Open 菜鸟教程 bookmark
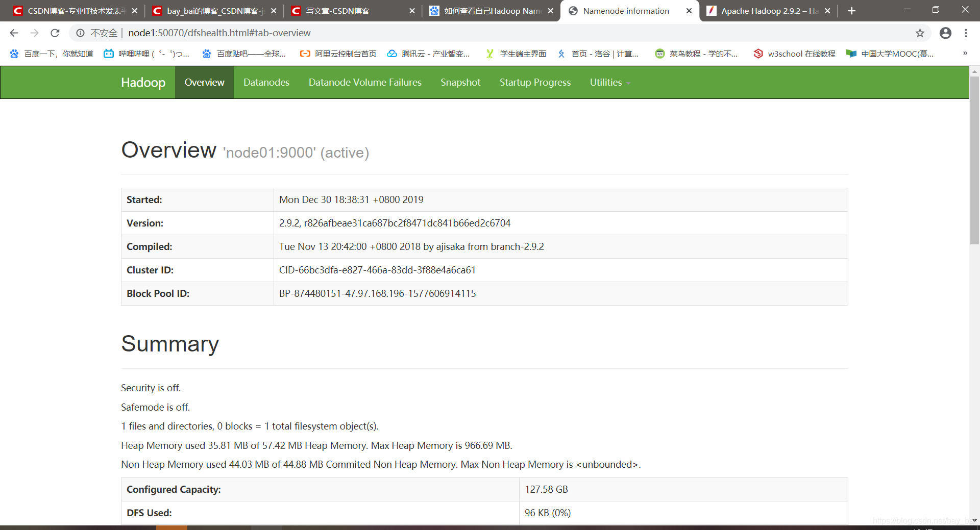This screenshot has width=980, height=530. (697, 54)
